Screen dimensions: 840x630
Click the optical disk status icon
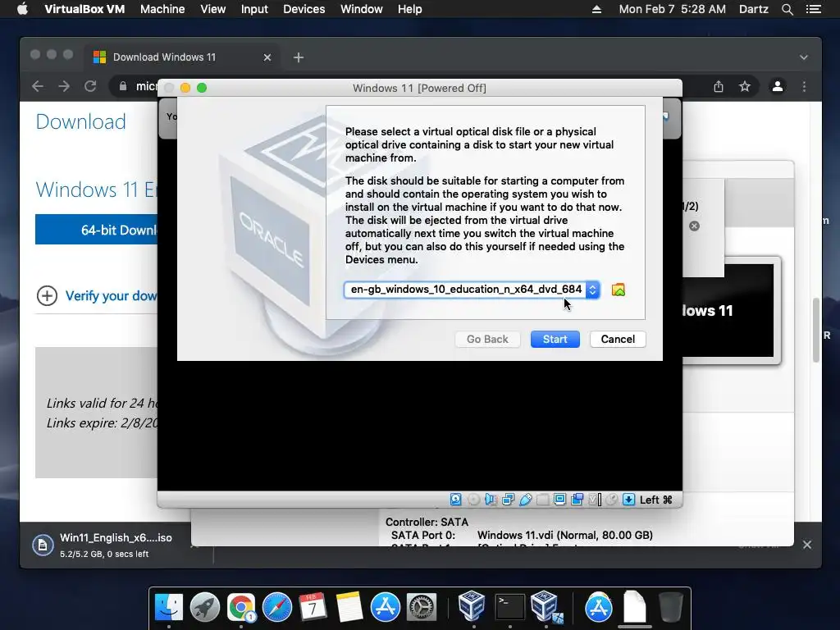point(473,500)
